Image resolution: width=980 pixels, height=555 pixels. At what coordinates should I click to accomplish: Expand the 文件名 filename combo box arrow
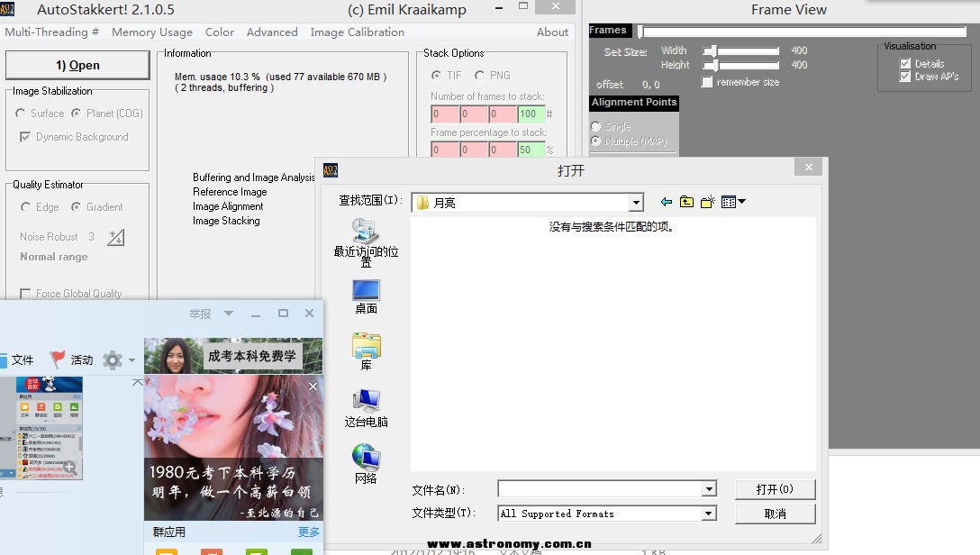coord(709,488)
